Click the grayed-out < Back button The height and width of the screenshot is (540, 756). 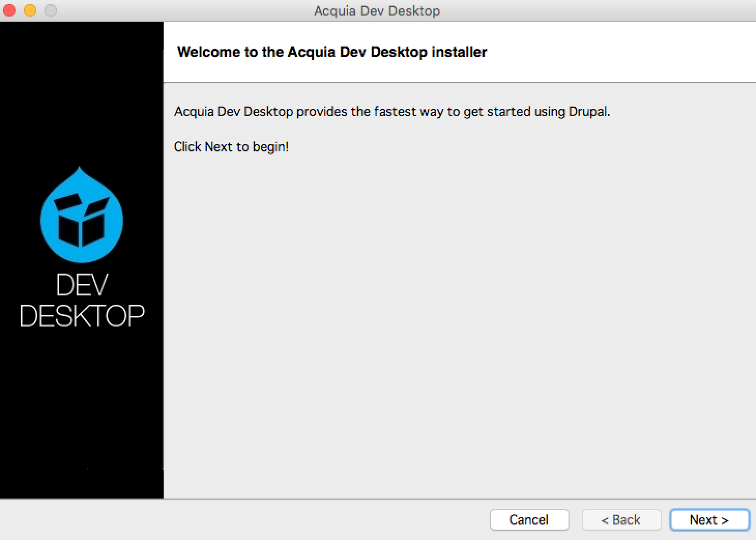click(621, 520)
